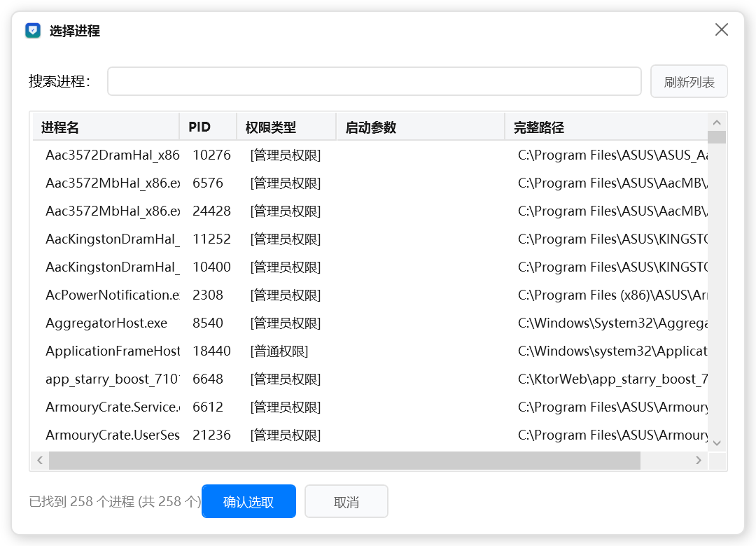Click the horizontal scrollbar thumb
This screenshot has width=756, height=546.
344,460
